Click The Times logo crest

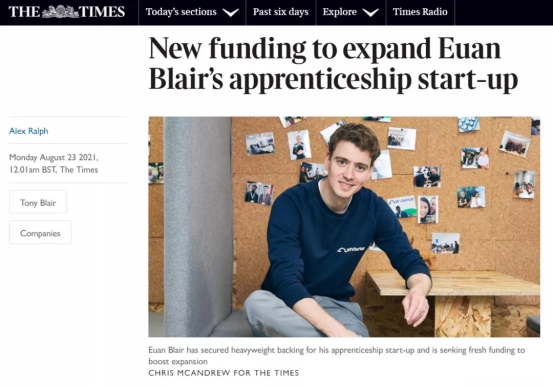point(60,12)
